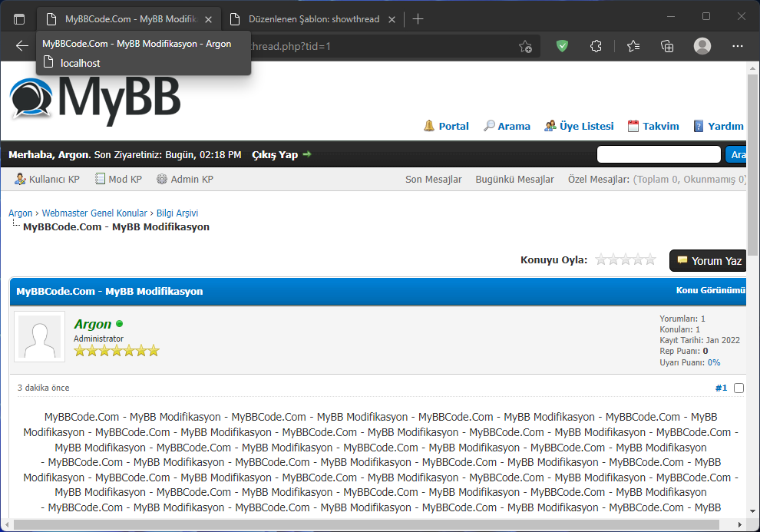The width and height of the screenshot is (760, 532).
Task: Open the browser profile avatar
Action: click(x=702, y=46)
